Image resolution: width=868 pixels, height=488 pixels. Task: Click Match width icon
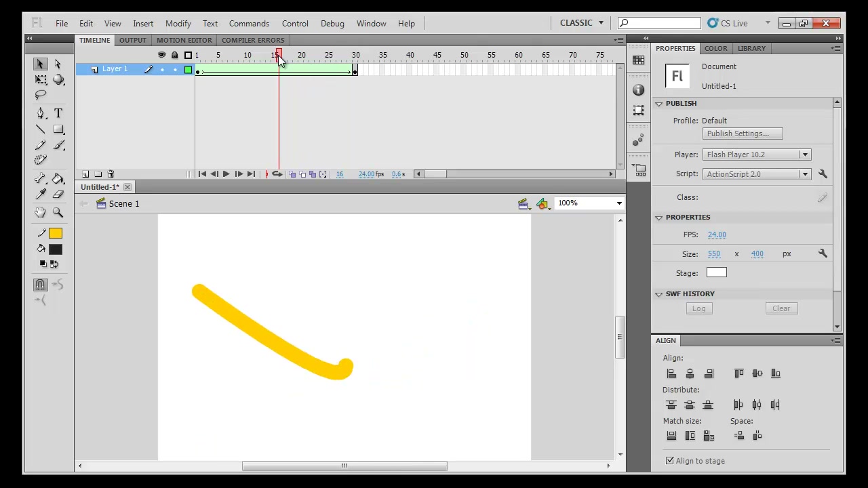coord(671,436)
